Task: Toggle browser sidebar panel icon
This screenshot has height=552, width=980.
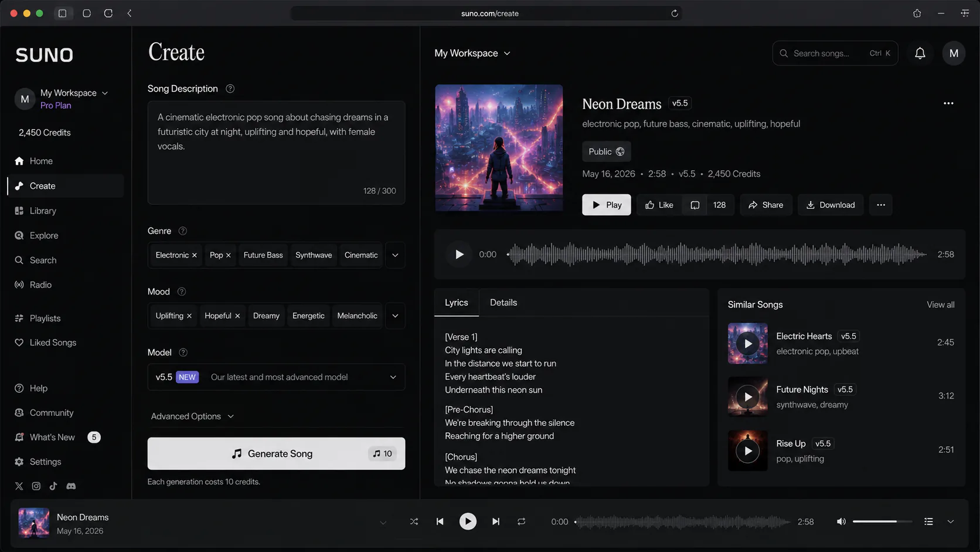Action: [62, 13]
